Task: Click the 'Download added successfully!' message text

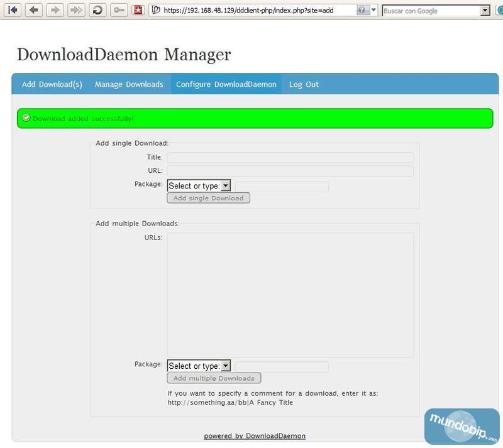Action: click(x=83, y=119)
